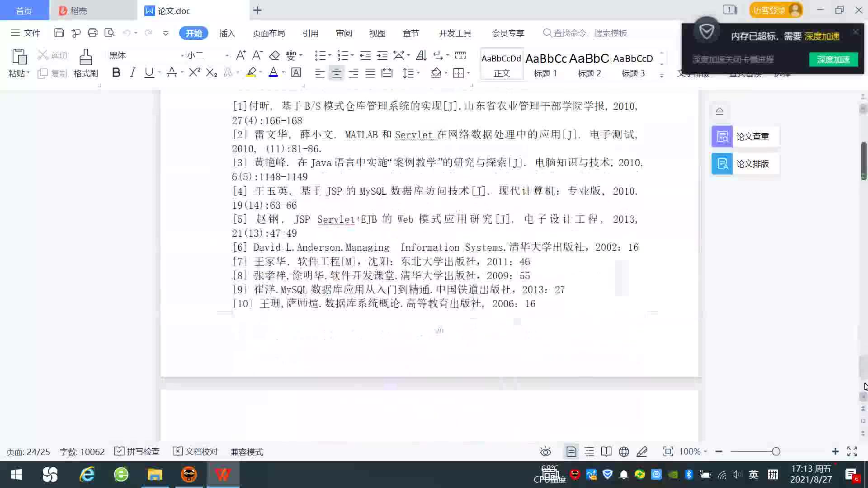Viewport: 868px width, 488px height.
Task: Open Internet Explorer from the taskbar
Action: coord(87,474)
